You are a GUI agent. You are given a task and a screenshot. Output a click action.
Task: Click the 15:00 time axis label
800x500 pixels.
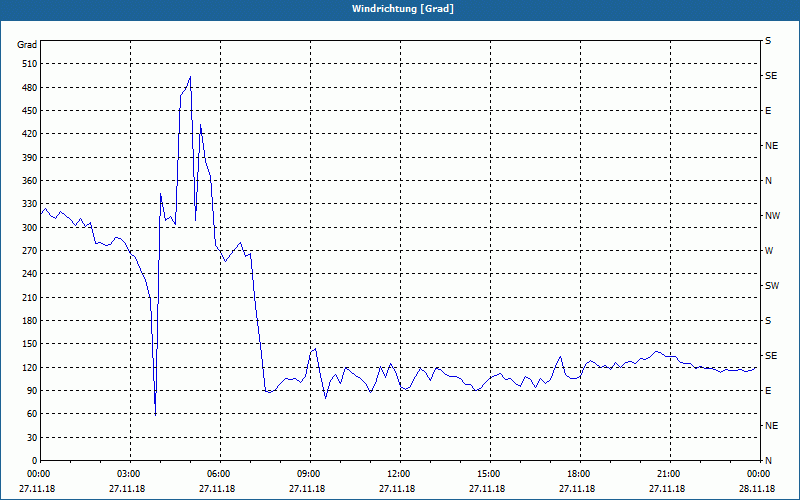pyautogui.click(x=489, y=474)
